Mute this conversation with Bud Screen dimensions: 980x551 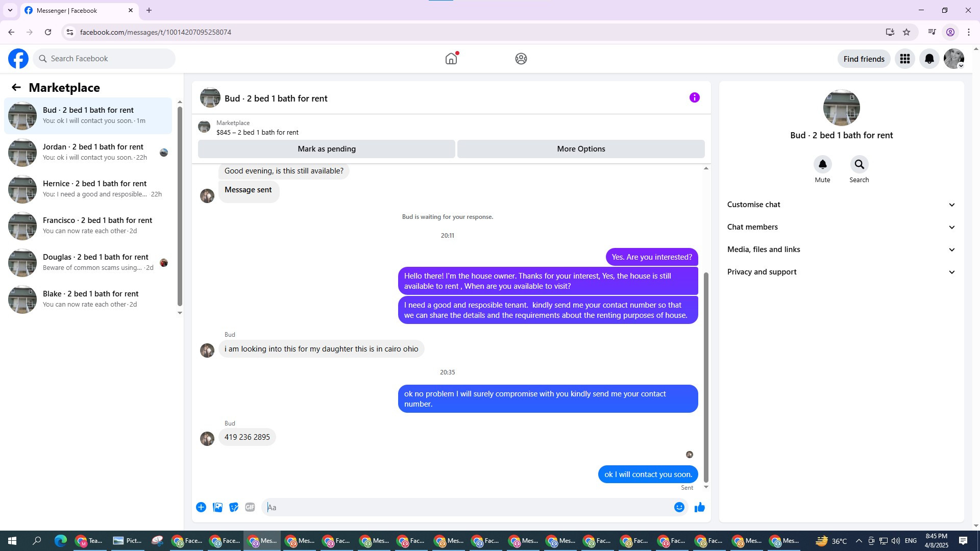[x=822, y=164]
